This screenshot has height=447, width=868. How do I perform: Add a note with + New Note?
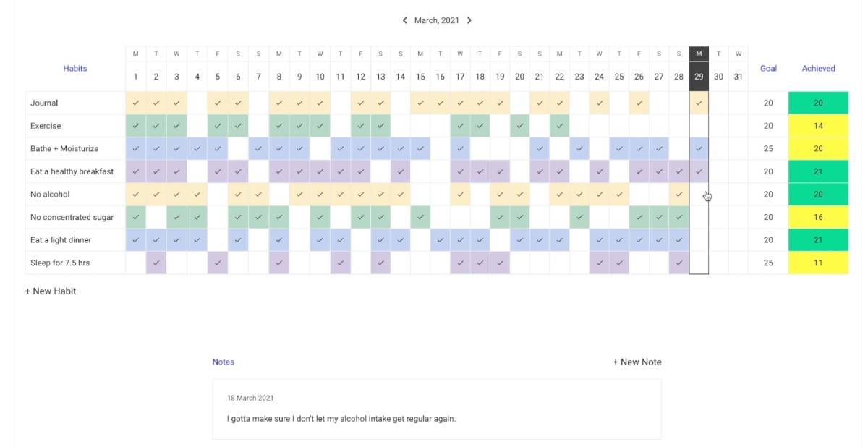pos(637,362)
